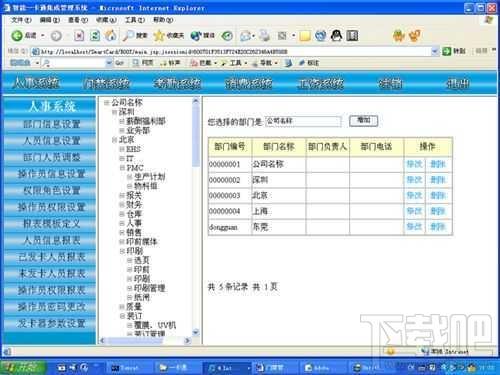Collapse the 装订 tree node

[122, 316]
